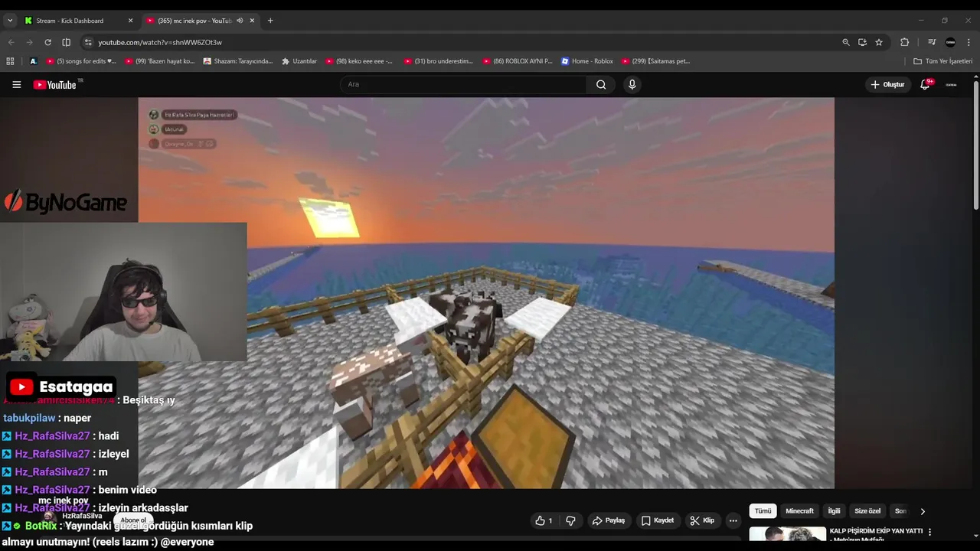Open the YouTube account avatar menu
980x551 pixels.
pyautogui.click(x=951, y=84)
